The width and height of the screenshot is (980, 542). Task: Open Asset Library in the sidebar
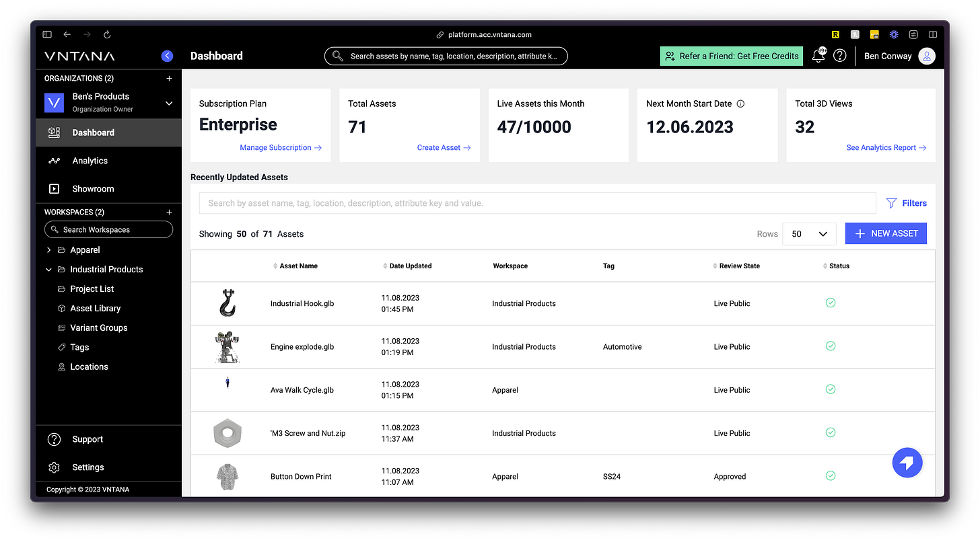click(95, 309)
